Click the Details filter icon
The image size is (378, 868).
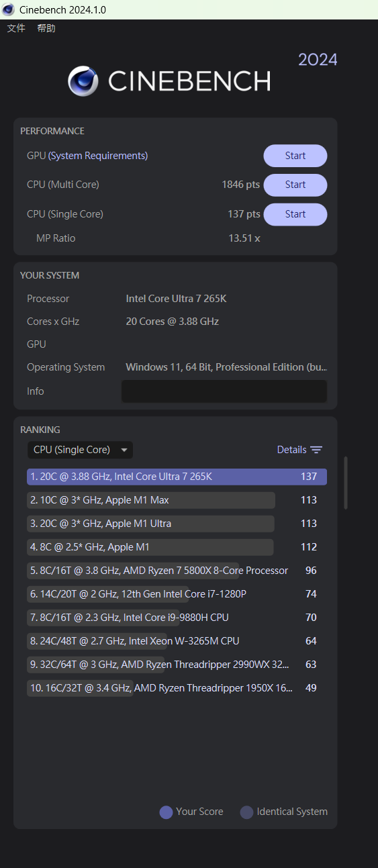(x=316, y=450)
